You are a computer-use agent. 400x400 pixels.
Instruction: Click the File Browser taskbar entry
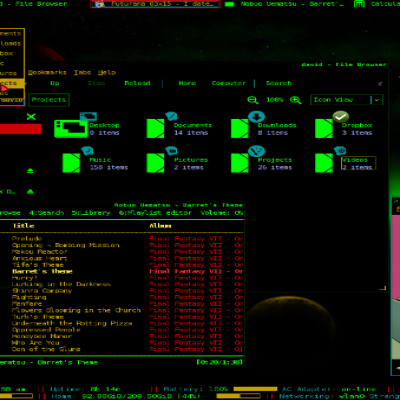[33, 4]
